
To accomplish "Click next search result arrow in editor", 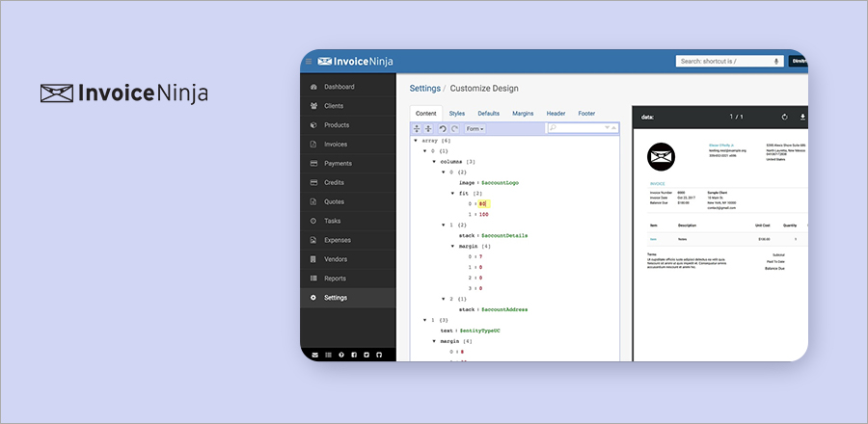I will click(x=608, y=128).
